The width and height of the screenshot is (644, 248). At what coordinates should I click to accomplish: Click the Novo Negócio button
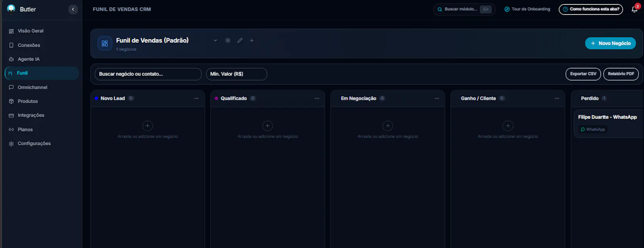pyautogui.click(x=610, y=43)
